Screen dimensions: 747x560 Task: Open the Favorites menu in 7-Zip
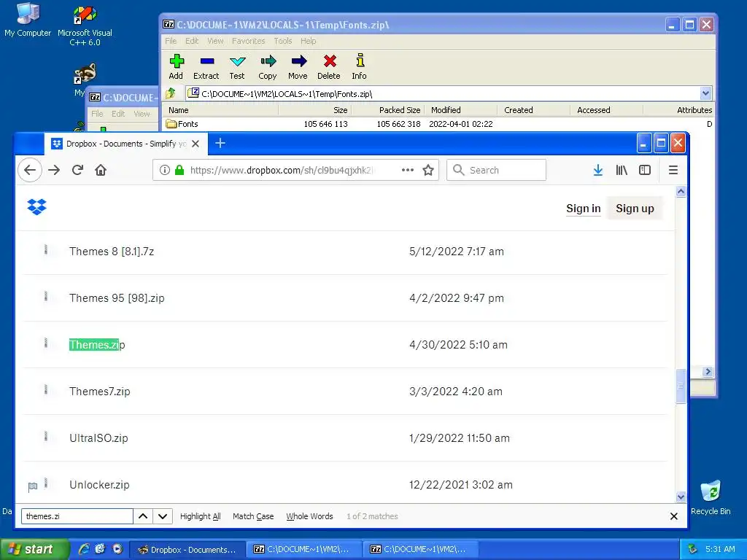point(248,41)
